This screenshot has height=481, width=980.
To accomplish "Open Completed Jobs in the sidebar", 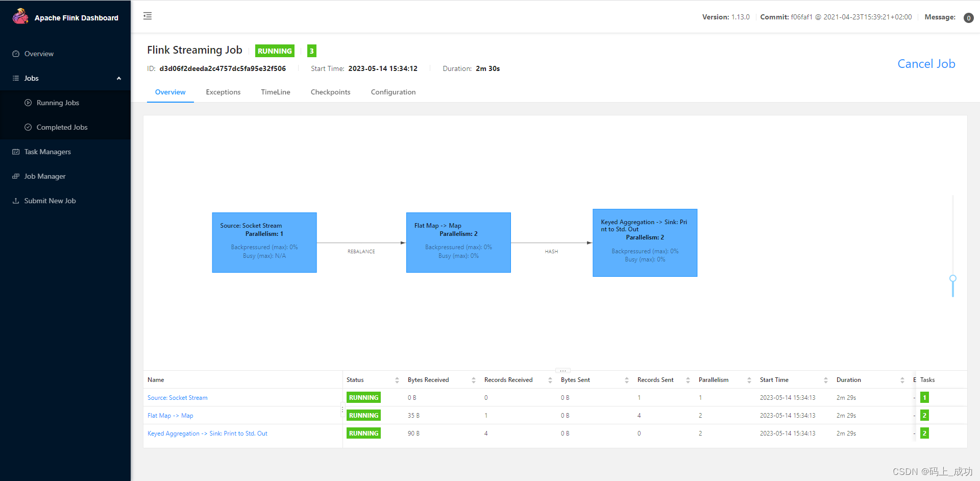I will point(65,127).
